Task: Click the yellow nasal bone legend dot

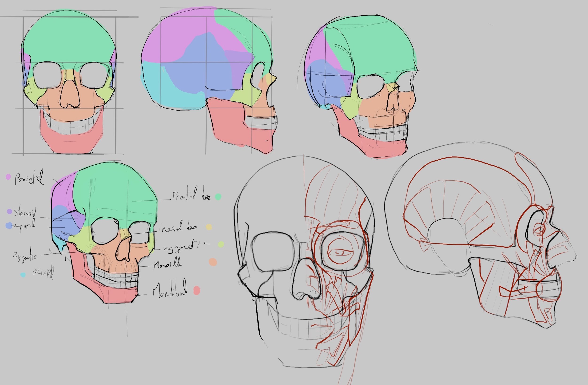Action: pyautogui.click(x=209, y=227)
